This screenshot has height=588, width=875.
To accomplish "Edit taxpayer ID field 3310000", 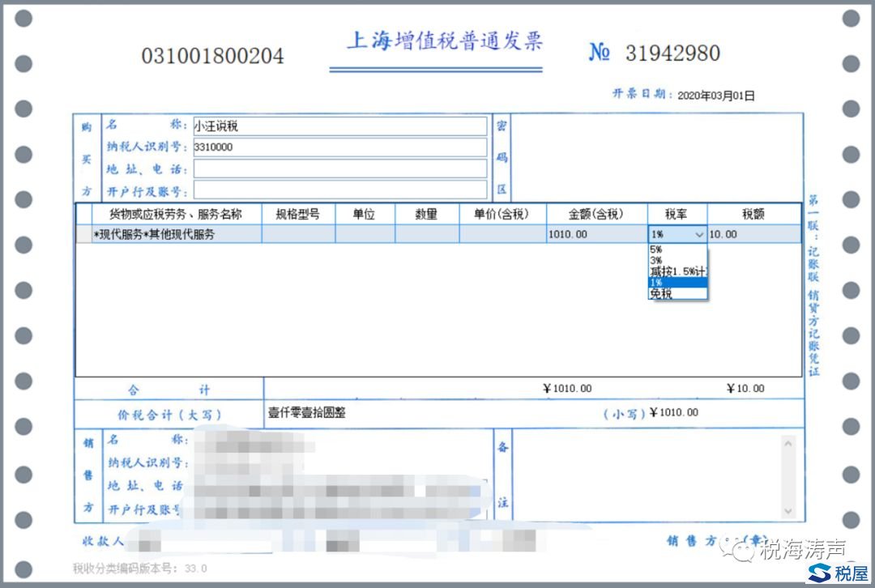I will pos(339,147).
